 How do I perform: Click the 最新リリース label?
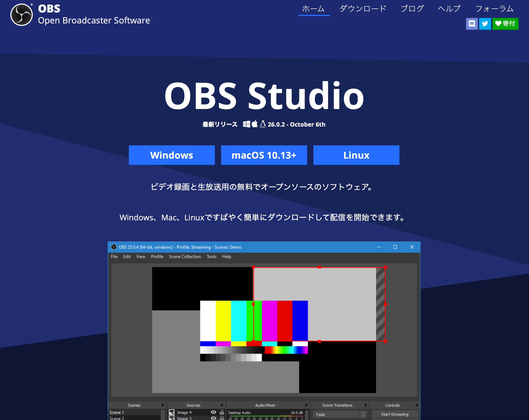[x=220, y=124]
